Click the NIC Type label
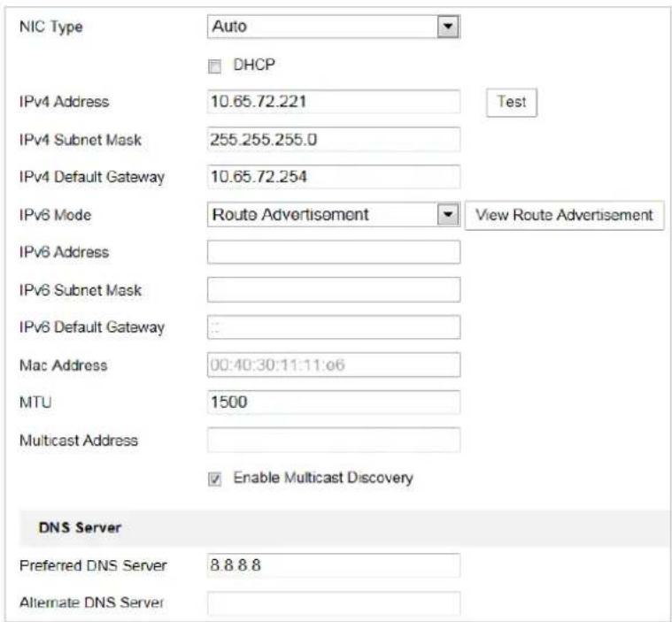 pos(51,27)
